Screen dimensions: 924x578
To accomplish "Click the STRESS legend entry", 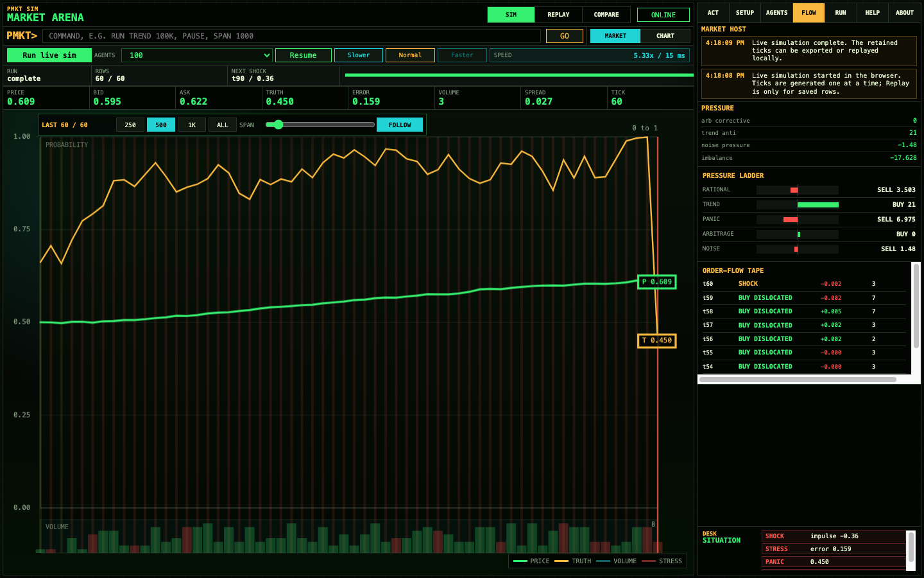I will (x=662, y=561).
